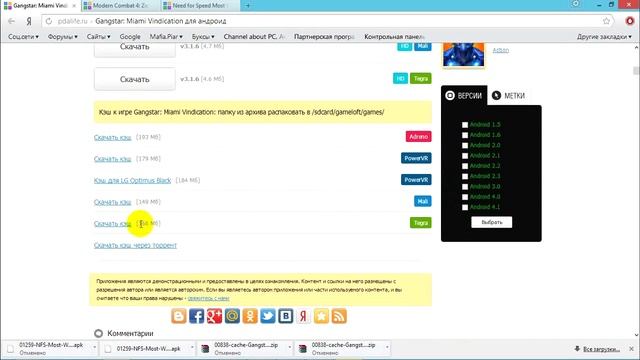Click the PowerVR tag in the LG Optimus Black row
The height and width of the screenshot is (360, 640).
[416, 180]
